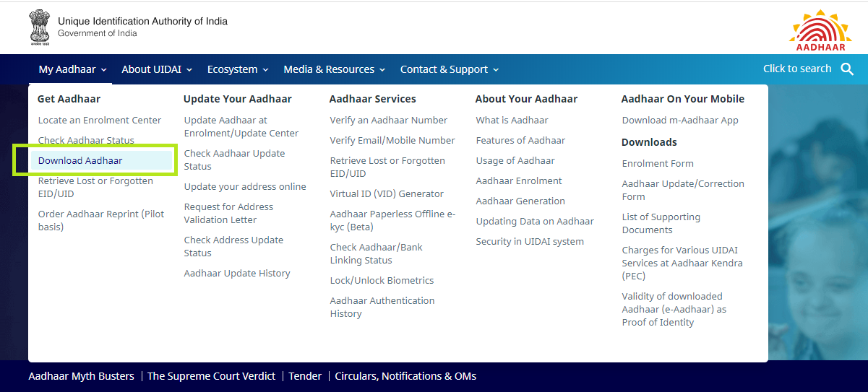Open Aadhaar Update/Correction Form

click(683, 191)
